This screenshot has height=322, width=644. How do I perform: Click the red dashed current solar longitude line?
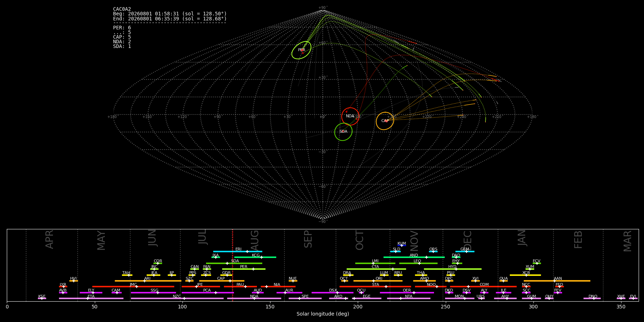(233, 265)
